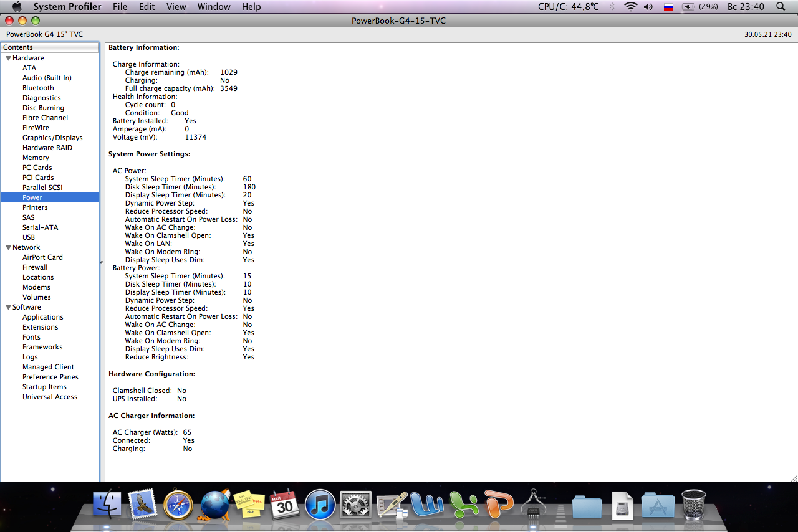The height and width of the screenshot is (532, 798).
Task: Select the highlighted Power item
Action: coord(49,197)
